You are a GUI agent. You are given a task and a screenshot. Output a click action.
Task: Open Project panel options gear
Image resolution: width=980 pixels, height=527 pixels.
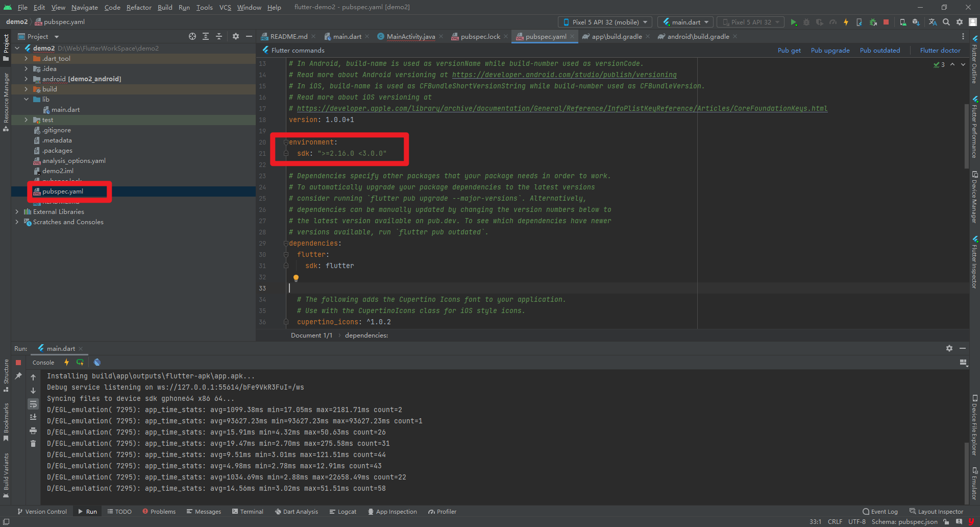click(235, 36)
